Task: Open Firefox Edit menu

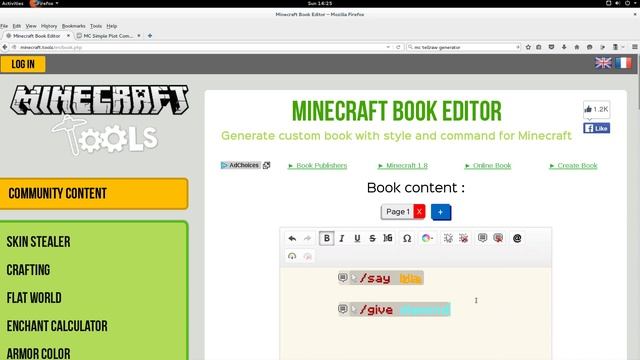Action: (17, 26)
